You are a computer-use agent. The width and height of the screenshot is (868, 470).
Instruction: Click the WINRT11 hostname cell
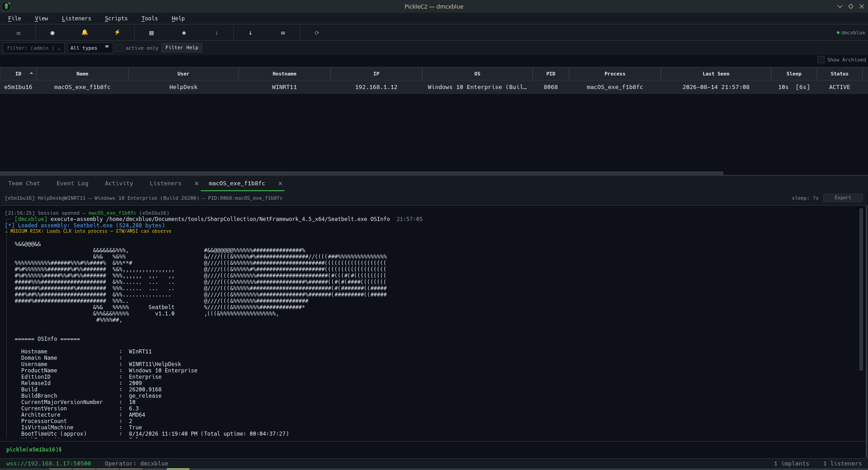284,87
